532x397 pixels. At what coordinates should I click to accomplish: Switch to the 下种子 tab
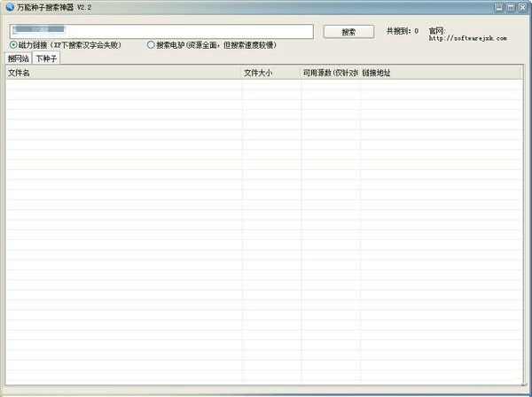pos(46,58)
